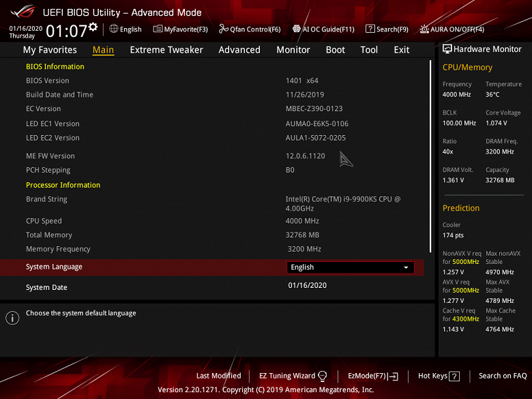Go to the Advanced tab
532x399 pixels.
click(x=239, y=50)
